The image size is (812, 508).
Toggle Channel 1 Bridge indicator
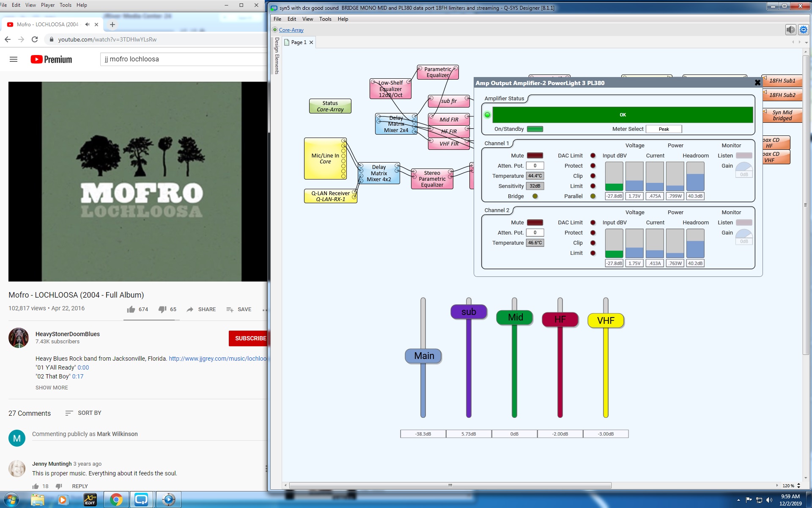coord(535,196)
